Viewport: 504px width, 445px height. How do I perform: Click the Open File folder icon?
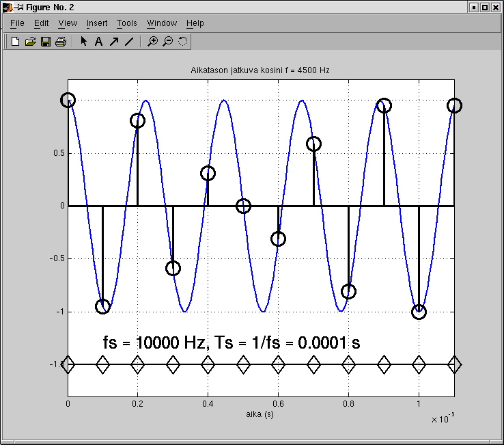(x=30, y=42)
